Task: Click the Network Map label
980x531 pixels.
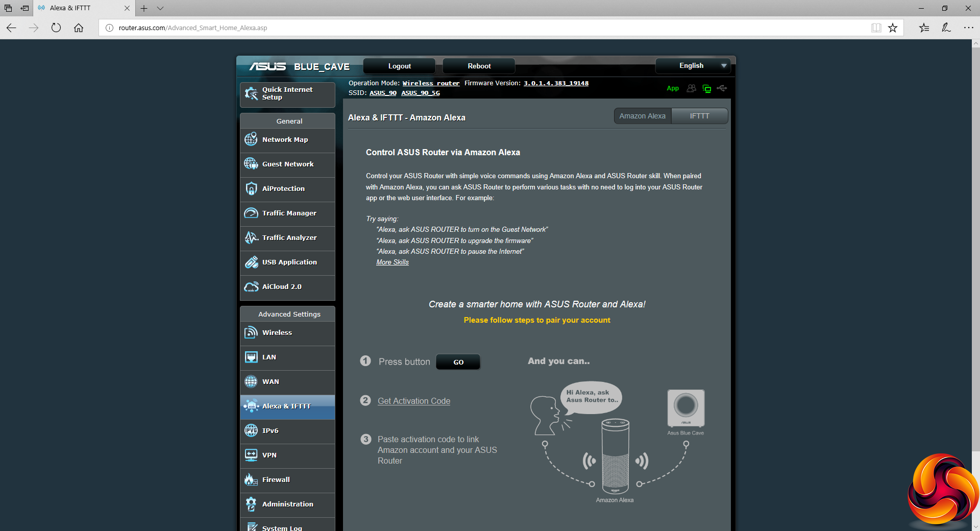Action: [285, 139]
